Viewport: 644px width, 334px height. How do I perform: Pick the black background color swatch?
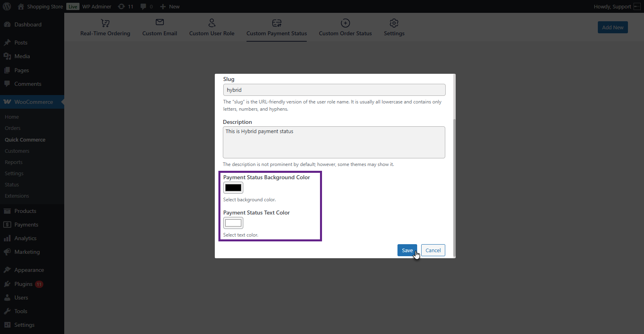coord(233,188)
